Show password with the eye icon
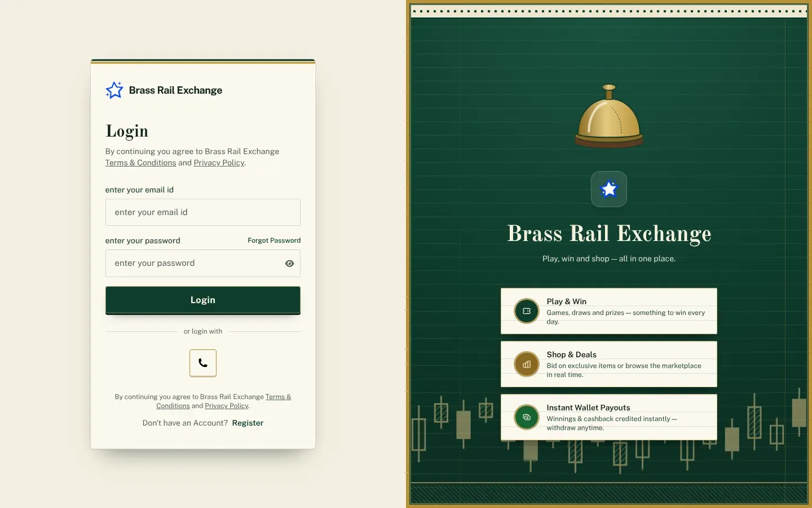 click(x=289, y=264)
